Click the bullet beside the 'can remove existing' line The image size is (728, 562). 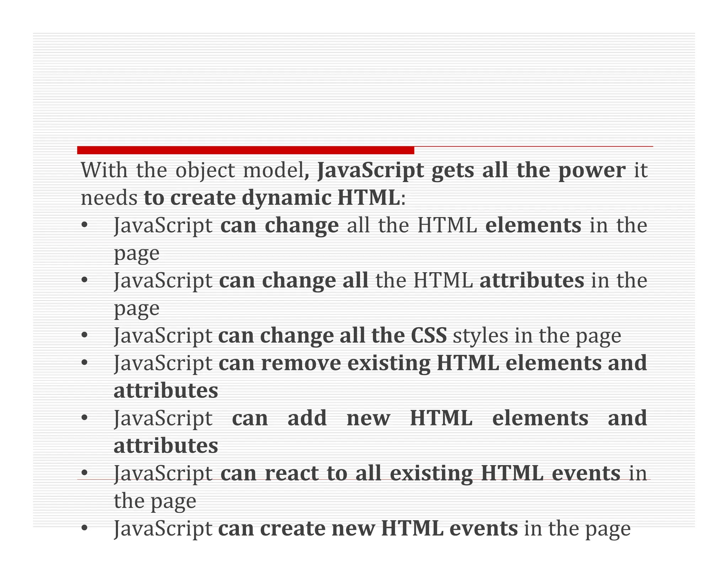click(x=84, y=363)
